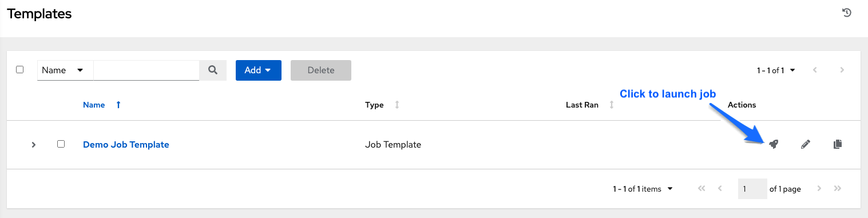Expand the Demo Job Template row
The width and height of the screenshot is (868, 218).
pyautogui.click(x=34, y=145)
